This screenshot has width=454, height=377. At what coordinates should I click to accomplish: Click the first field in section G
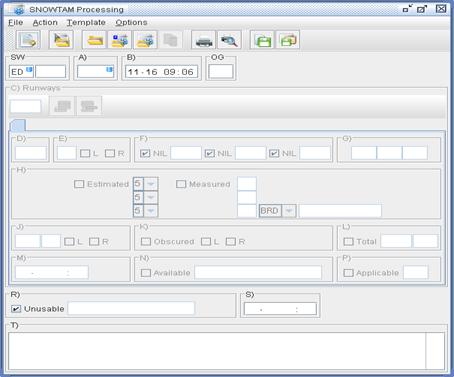pyautogui.click(x=364, y=153)
